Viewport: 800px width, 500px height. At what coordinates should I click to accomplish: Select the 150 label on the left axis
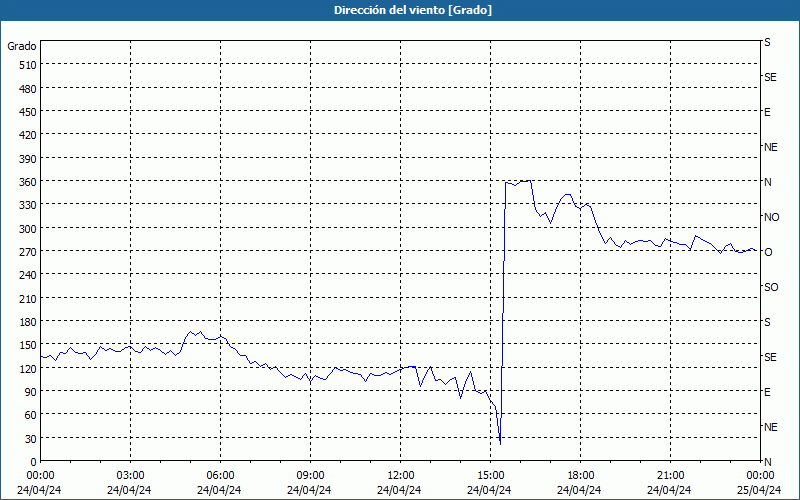pyautogui.click(x=28, y=345)
